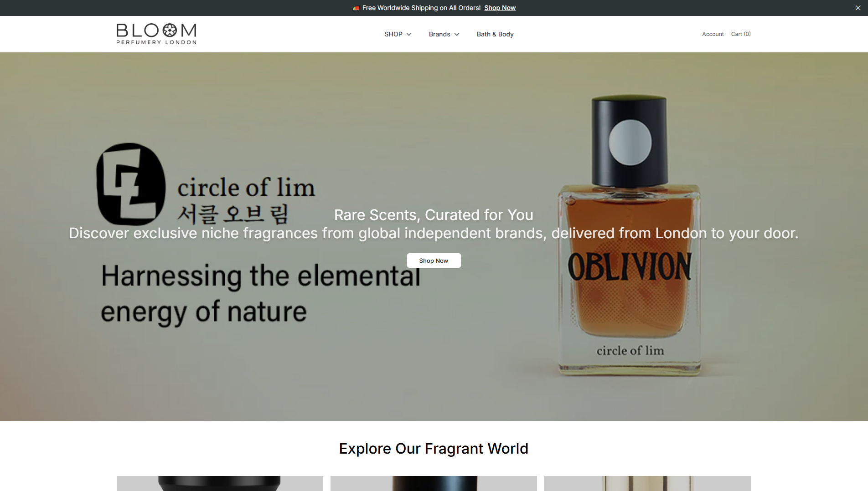The width and height of the screenshot is (868, 491).
Task: Open the SHOP dropdown menu
Action: coord(398,34)
